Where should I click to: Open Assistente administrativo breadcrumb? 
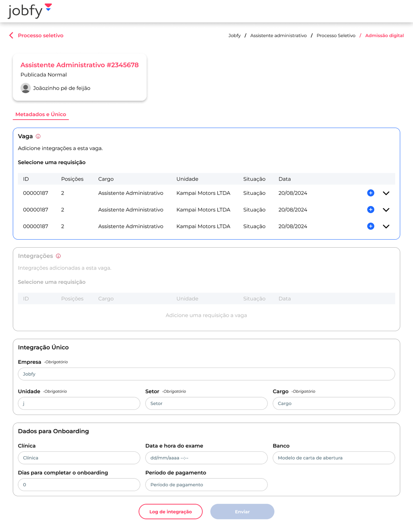coord(278,35)
